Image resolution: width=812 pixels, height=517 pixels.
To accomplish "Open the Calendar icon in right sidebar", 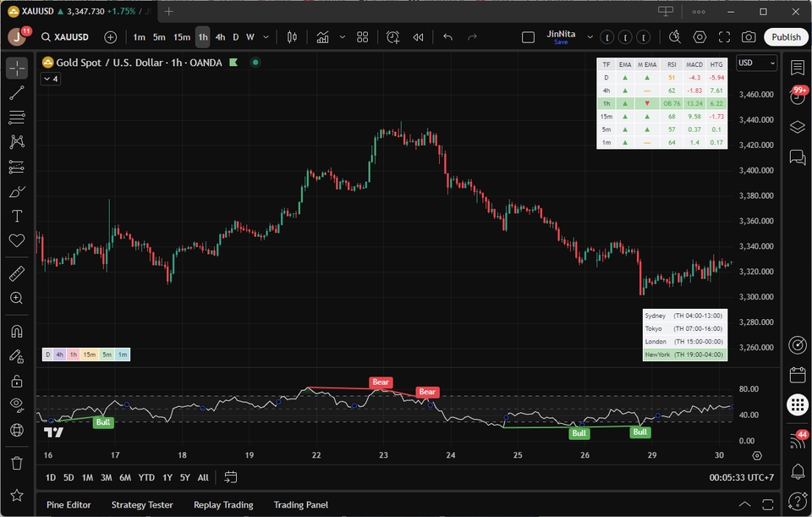I will [x=797, y=375].
